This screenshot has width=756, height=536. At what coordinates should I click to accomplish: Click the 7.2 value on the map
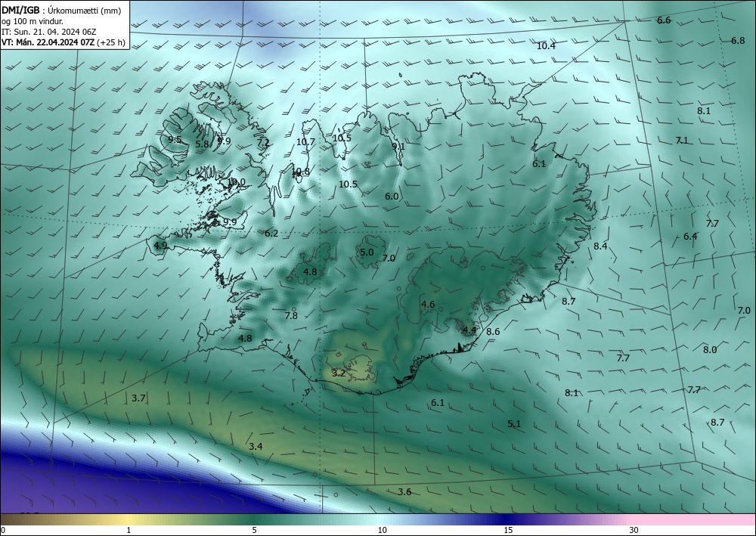(x=263, y=143)
